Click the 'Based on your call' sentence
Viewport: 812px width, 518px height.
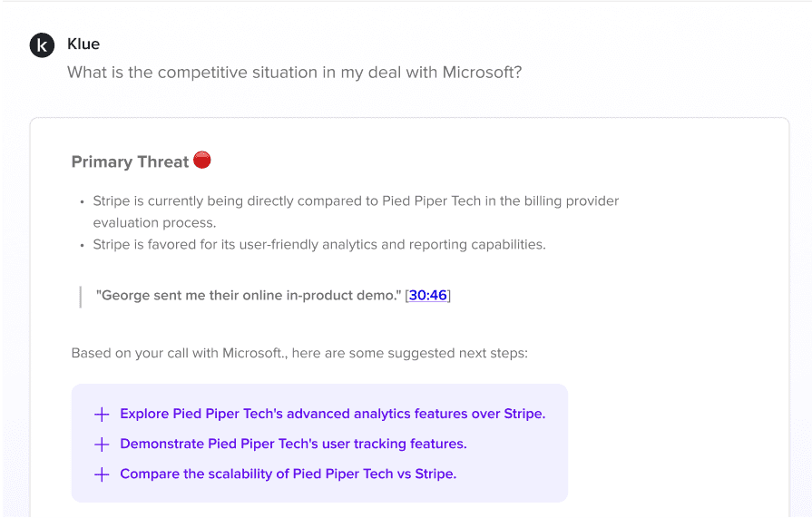tap(299, 353)
